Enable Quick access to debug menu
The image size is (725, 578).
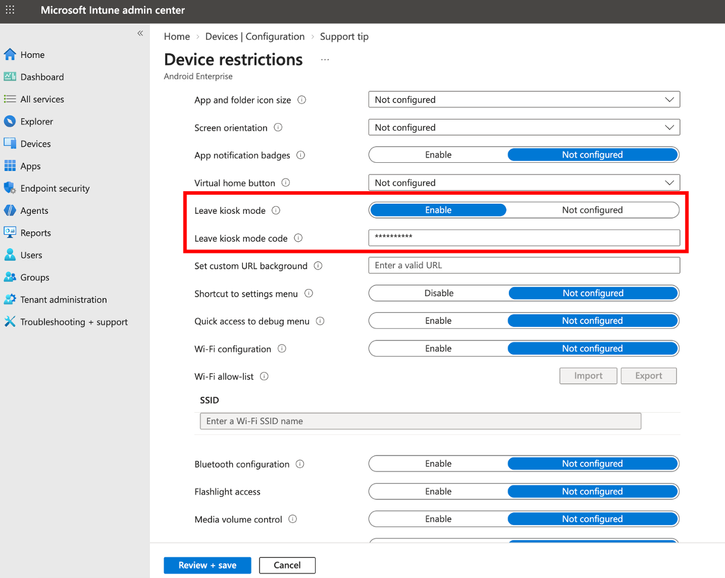[x=438, y=321]
